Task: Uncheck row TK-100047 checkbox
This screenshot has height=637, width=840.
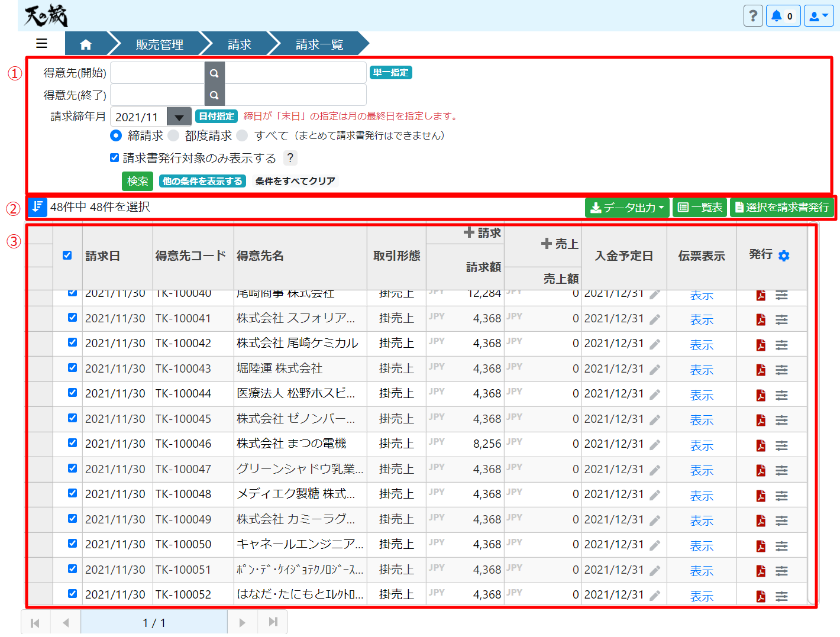Action: (x=72, y=468)
